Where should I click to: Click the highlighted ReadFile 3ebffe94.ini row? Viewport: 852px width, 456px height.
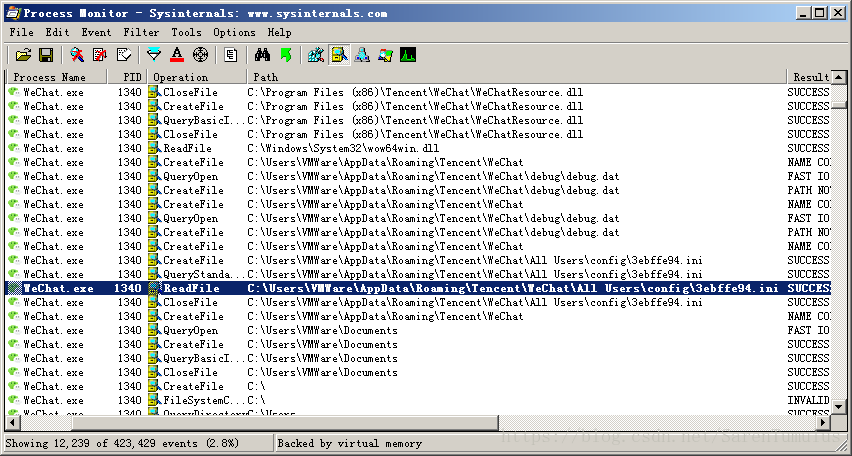click(x=418, y=288)
